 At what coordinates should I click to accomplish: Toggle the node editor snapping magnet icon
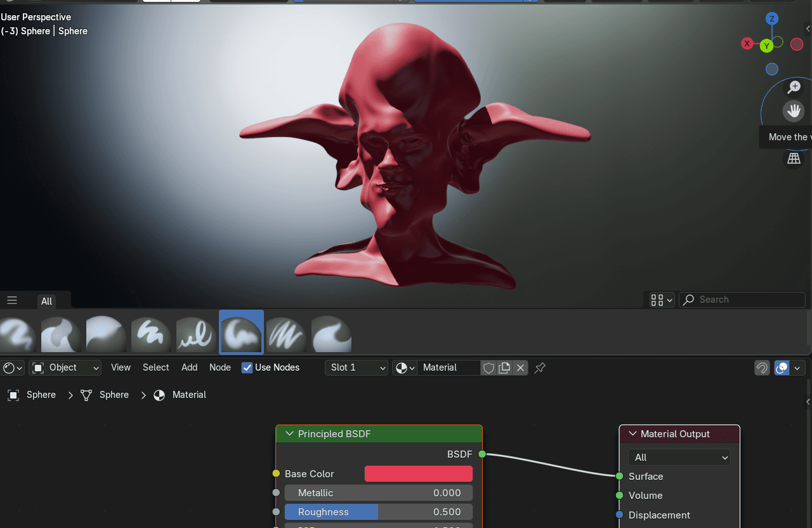tap(762, 367)
